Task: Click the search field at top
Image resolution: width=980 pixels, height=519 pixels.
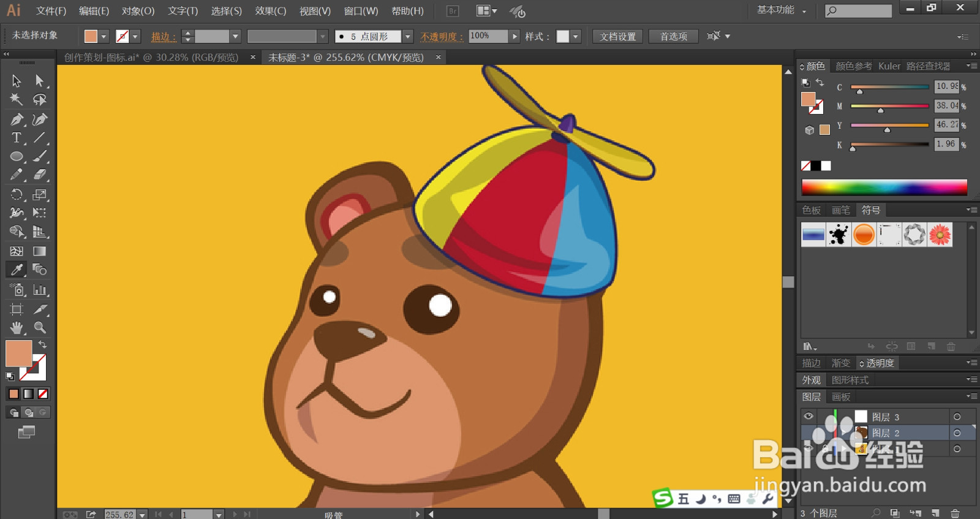Action: (858, 10)
